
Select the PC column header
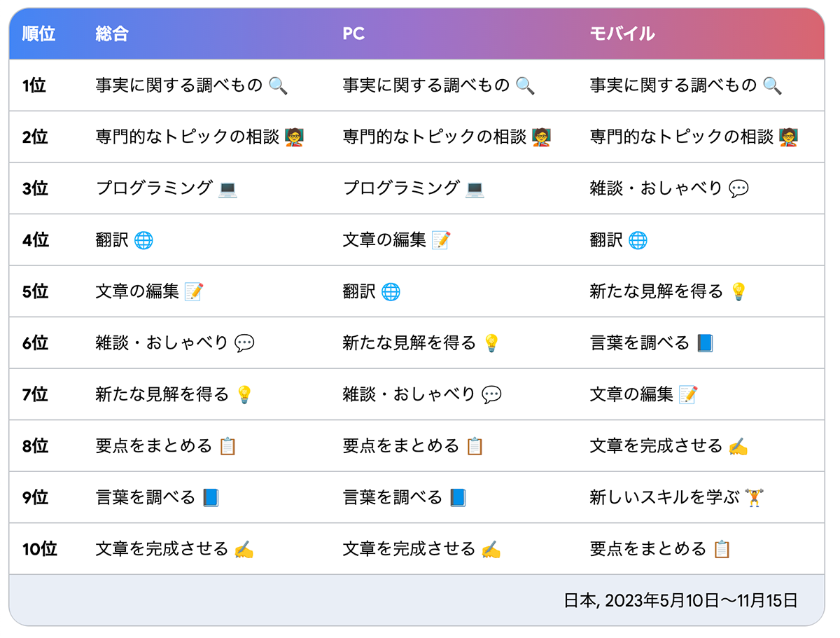(353, 34)
